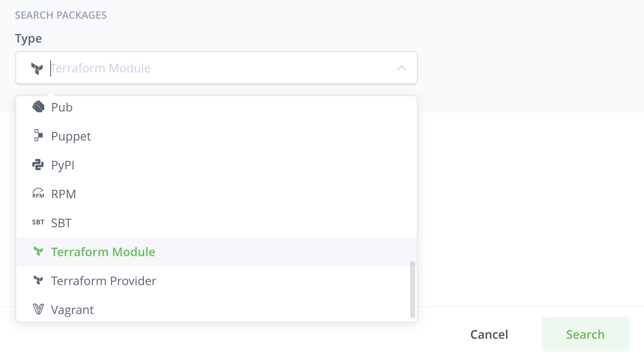Choose Terraform Provider option

[x=104, y=281]
